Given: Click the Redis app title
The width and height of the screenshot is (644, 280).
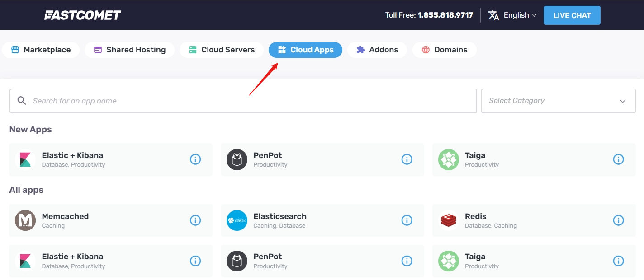Looking at the screenshot, I should (x=476, y=216).
